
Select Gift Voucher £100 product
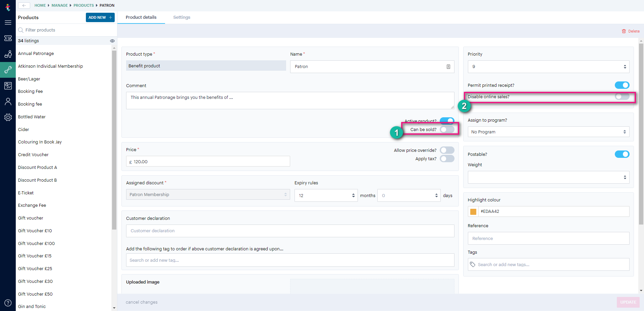point(36,244)
